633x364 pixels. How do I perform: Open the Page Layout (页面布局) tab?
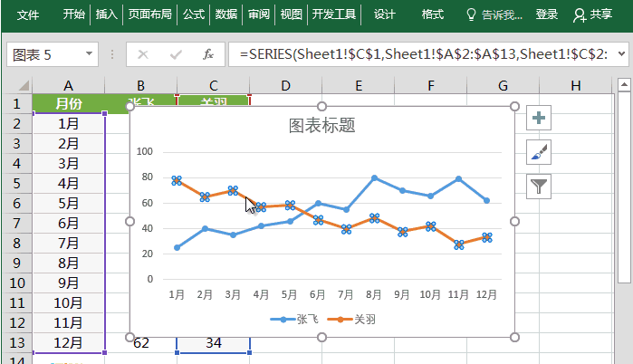tap(149, 14)
